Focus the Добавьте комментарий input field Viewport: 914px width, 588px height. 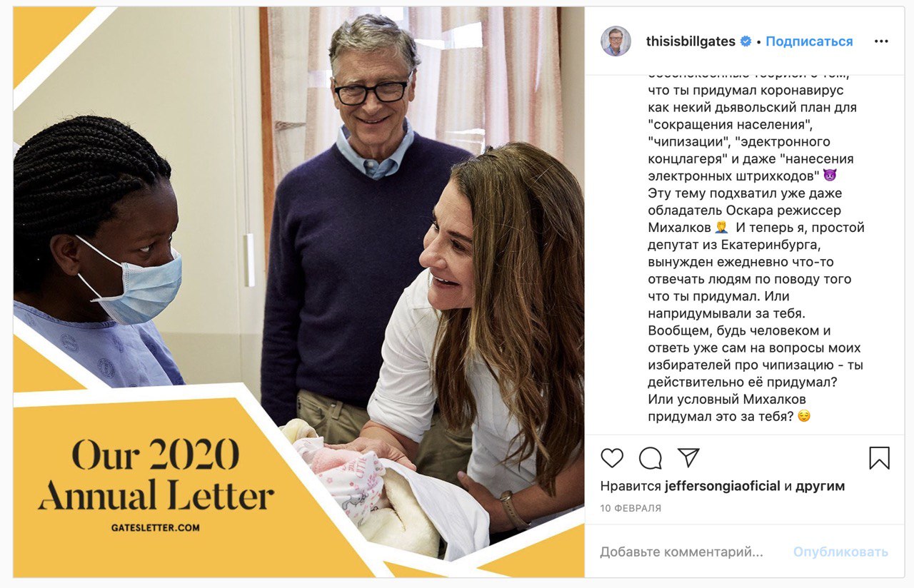(682, 552)
